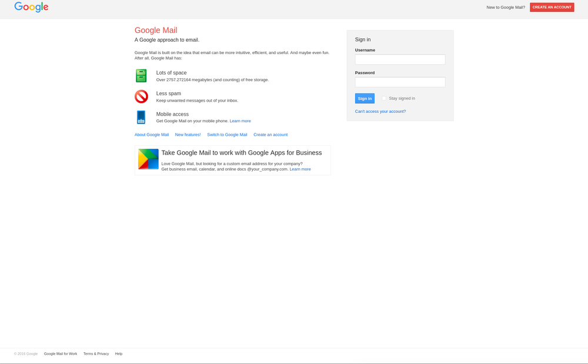Click the Create an Account red button
The width and height of the screenshot is (588, 364).
coord(552,7)
